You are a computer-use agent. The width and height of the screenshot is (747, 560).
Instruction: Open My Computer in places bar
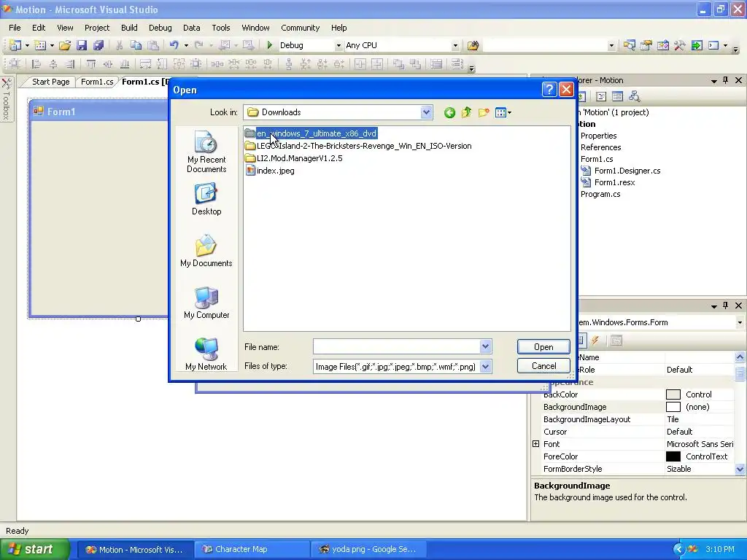(x=206, y=303)
